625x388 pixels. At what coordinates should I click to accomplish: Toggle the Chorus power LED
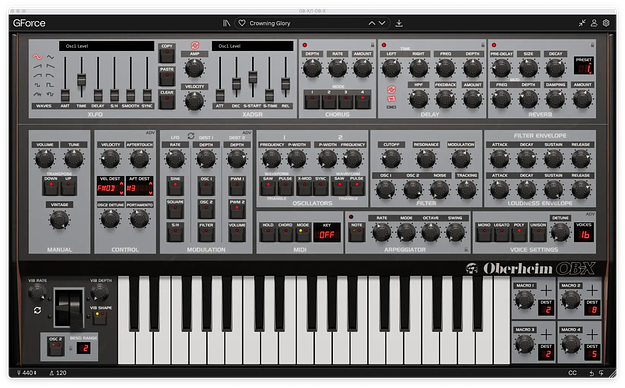(305, 45)
